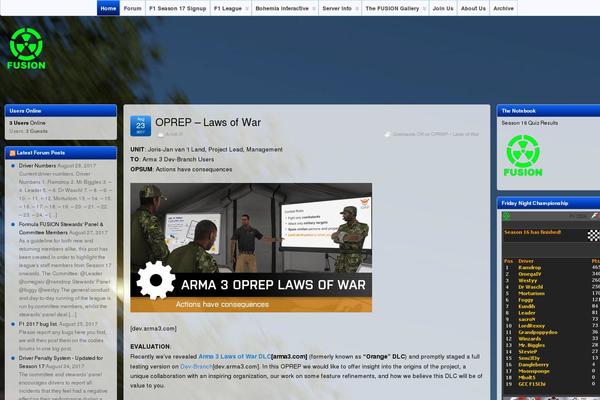
Task: Click the FUSION logo in The Notebook widget
Action: (523, 155)
